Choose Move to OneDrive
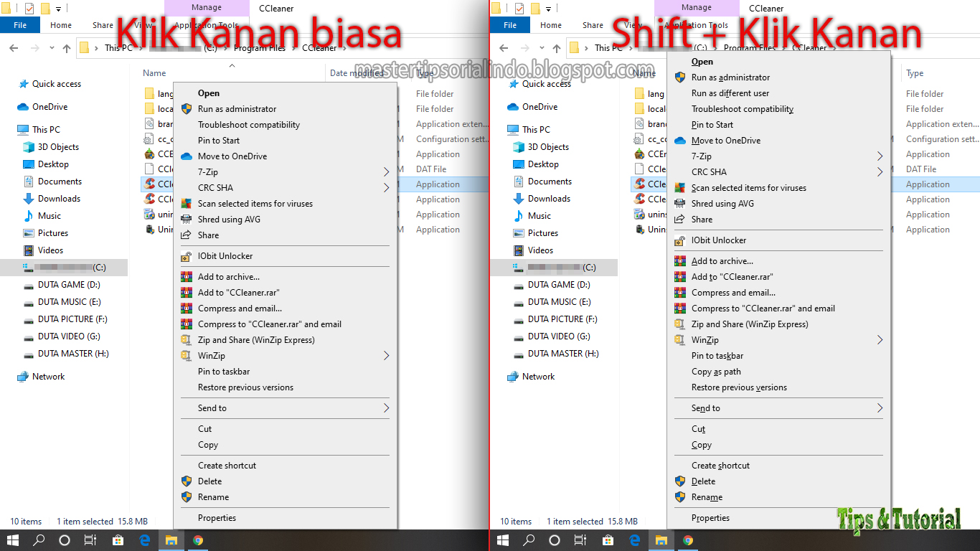This screenshot has height=551, width=980. pyautogui.click(x=233, y=156)
